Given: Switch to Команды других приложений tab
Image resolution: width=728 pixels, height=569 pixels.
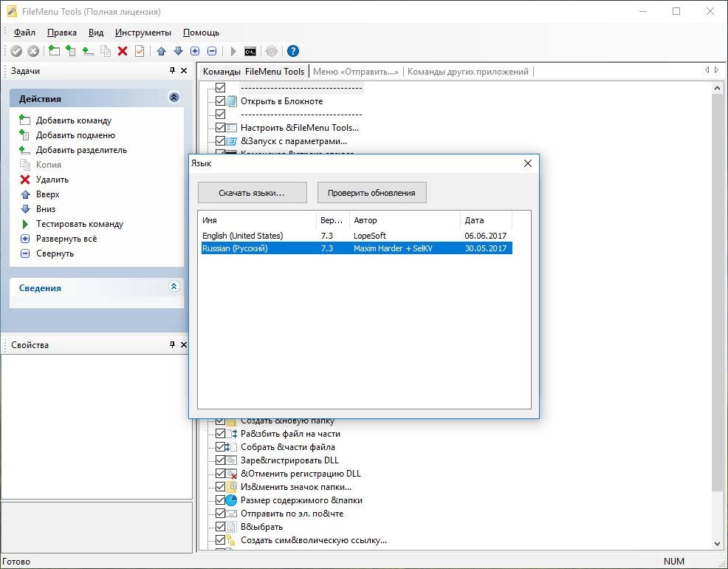Looking at the screenshot, I should [x=468, y=72].
